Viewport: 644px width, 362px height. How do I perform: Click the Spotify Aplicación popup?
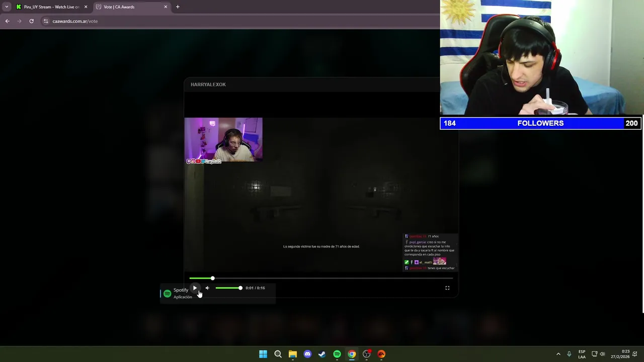tap(217, 293)
